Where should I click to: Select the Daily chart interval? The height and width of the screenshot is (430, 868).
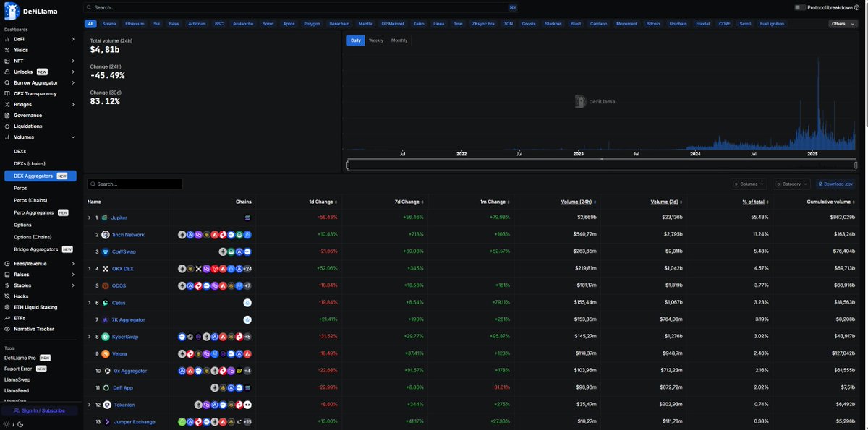pos(356,40)
